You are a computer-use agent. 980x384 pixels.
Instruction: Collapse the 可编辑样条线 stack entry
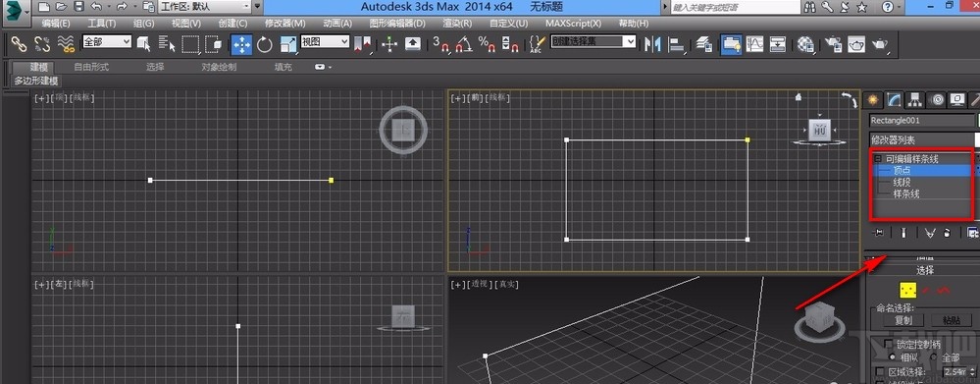point(879,159)
